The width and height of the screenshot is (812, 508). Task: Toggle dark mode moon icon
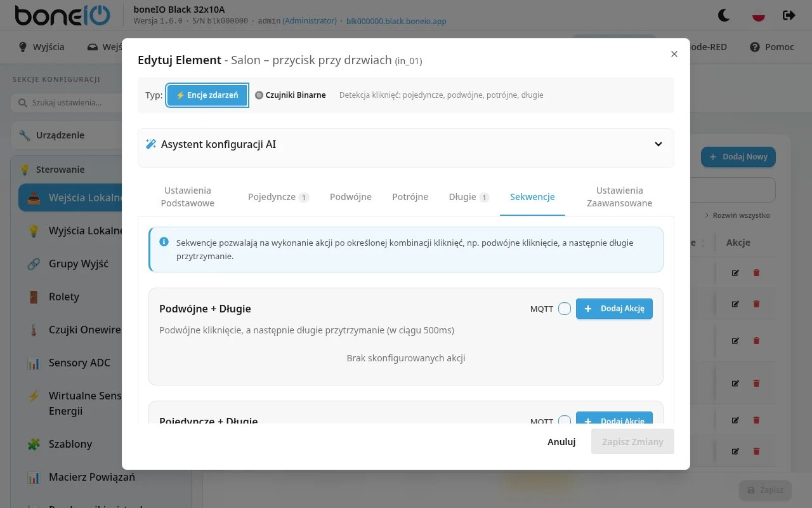tap(723, 15)
